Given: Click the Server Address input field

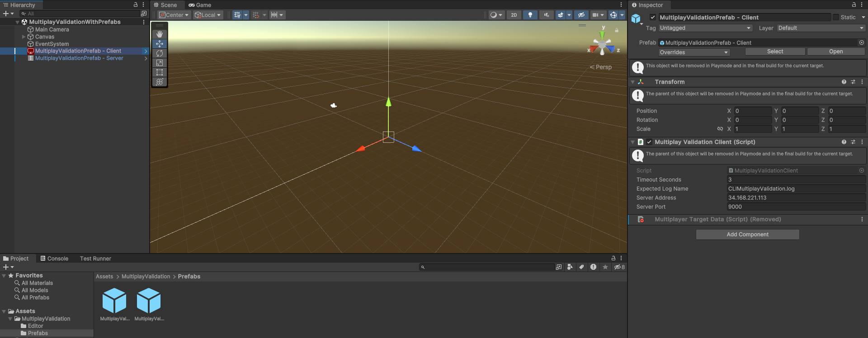Looking at the screenshot, I should 796,198.
